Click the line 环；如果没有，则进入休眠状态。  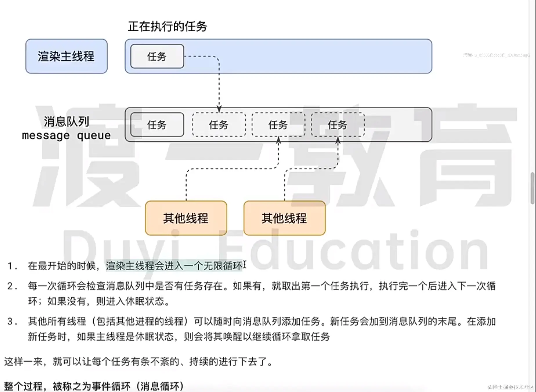click(99, 301)
